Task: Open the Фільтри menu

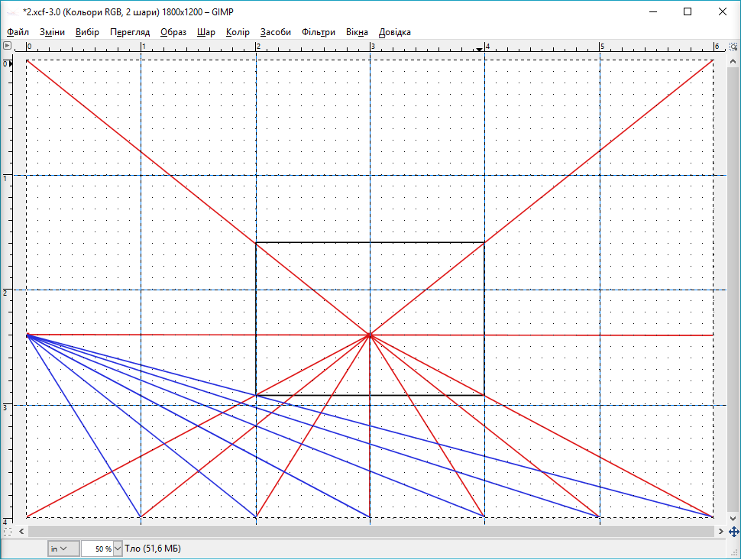Action: tap(319, 32)
